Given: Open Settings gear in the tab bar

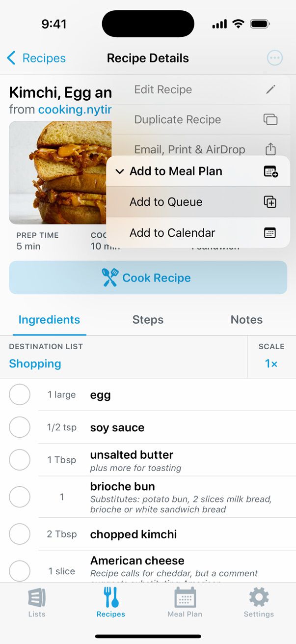Looking at the screenshot, I should (259, 598).
